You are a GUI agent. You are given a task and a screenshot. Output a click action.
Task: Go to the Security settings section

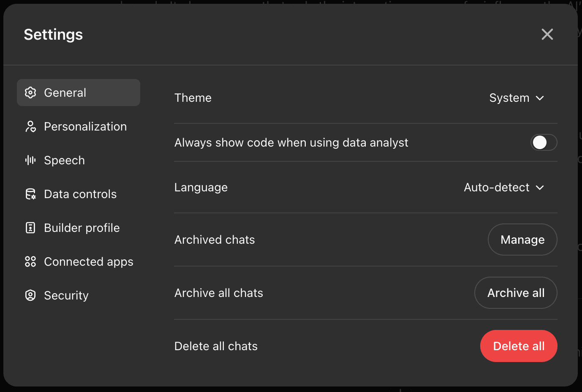coord(66,295)
